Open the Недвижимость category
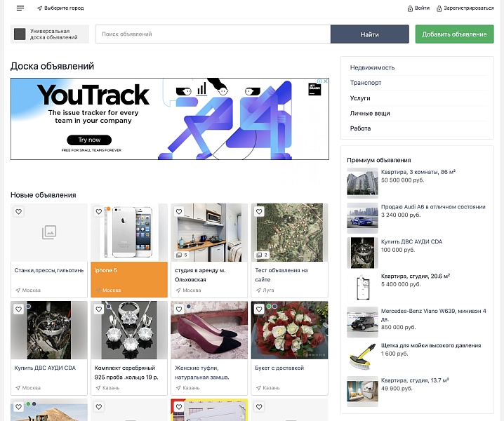The height and width of the screenshot is (421, 504). point(372,68)
